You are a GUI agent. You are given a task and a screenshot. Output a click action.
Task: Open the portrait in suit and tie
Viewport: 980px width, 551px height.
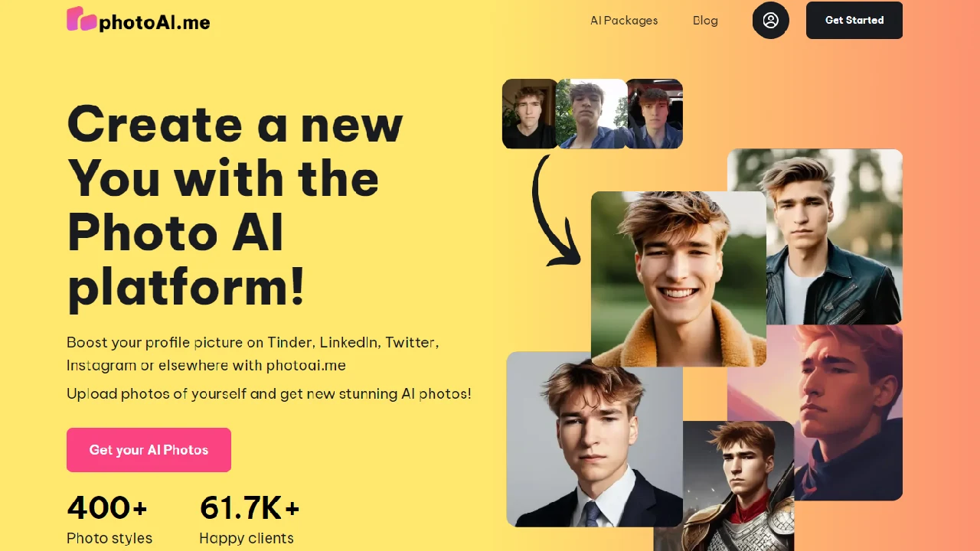(x=594, y=439)
